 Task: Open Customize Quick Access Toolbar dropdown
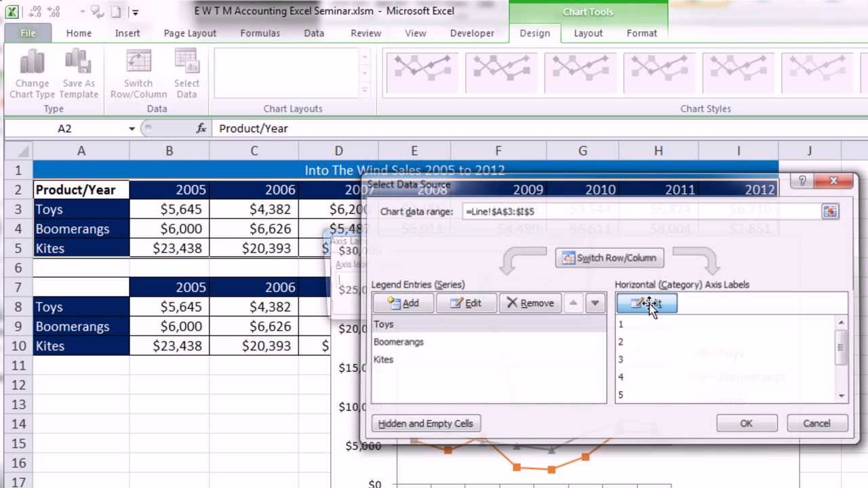136,12
